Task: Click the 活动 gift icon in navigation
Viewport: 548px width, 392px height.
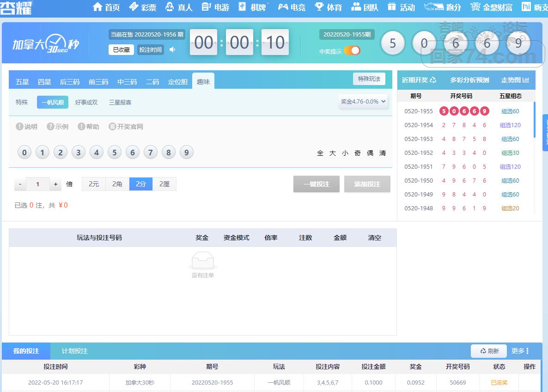Action: (392, 7)
